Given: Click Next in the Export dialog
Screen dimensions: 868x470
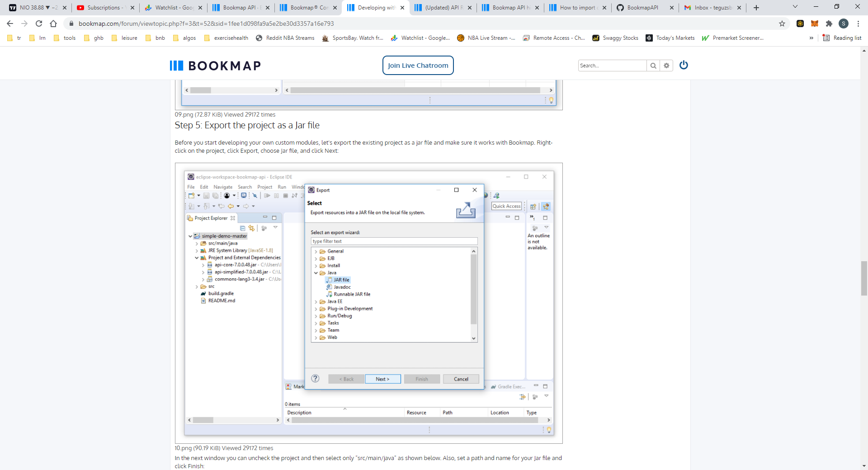Looking at the screenshot, I should pyautogui.click(x=382, y=379).
